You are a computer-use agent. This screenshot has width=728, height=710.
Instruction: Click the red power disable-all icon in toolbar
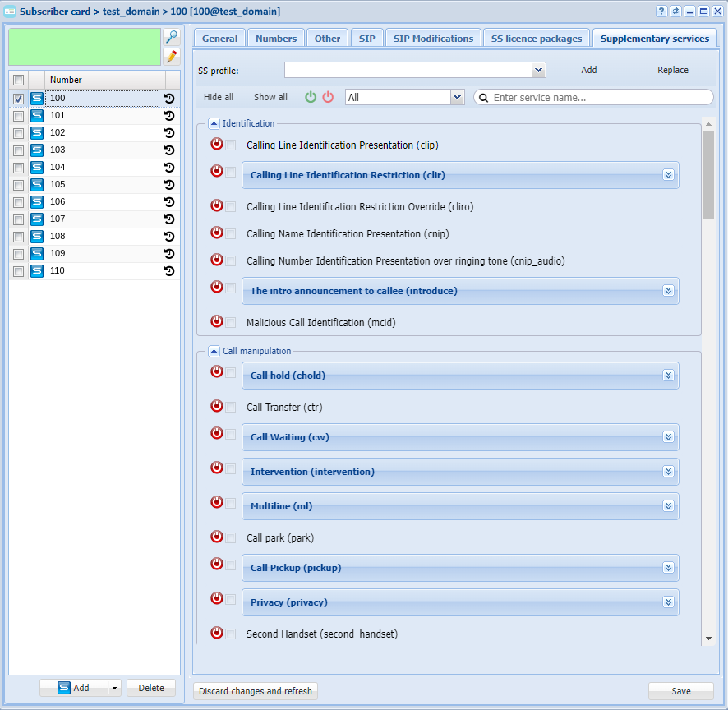(328, 97)
